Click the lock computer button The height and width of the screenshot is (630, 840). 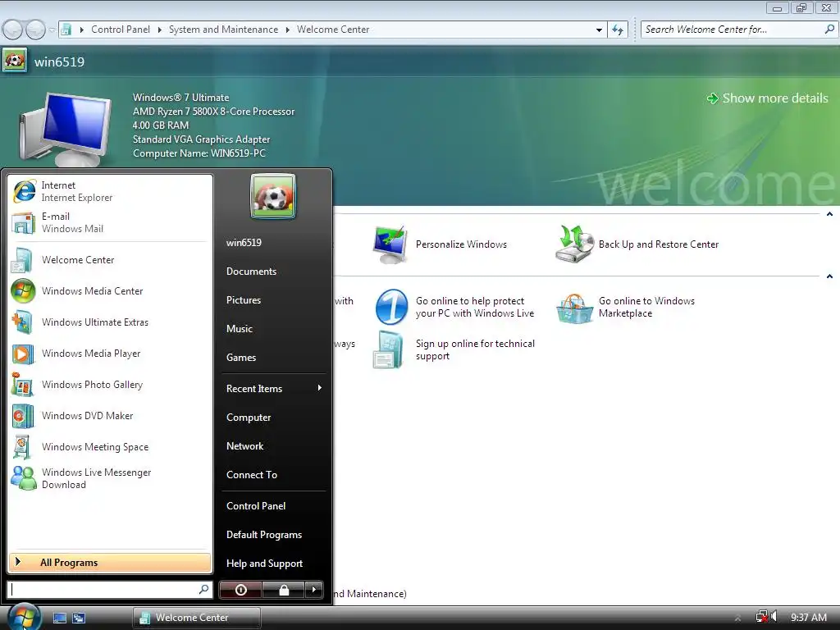[x=283, y=590]
